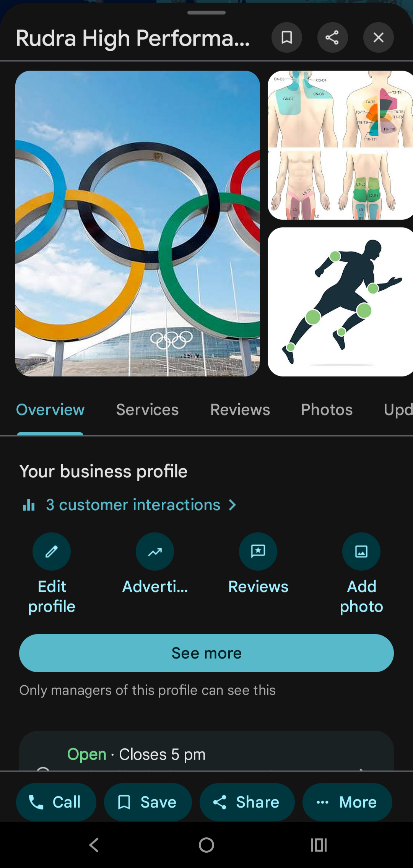Tap the Call button

tap(56, 802)
